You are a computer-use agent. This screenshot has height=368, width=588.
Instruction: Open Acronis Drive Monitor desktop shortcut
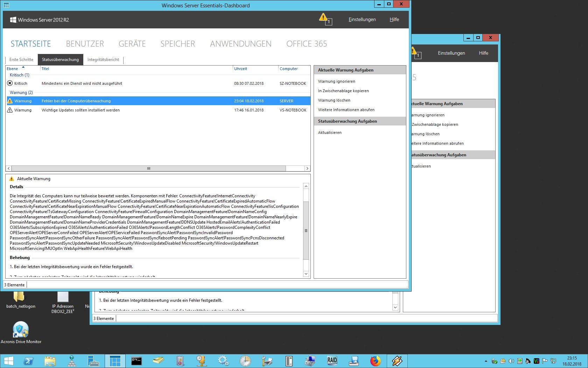pyautogui.click(x=21, y=333)
